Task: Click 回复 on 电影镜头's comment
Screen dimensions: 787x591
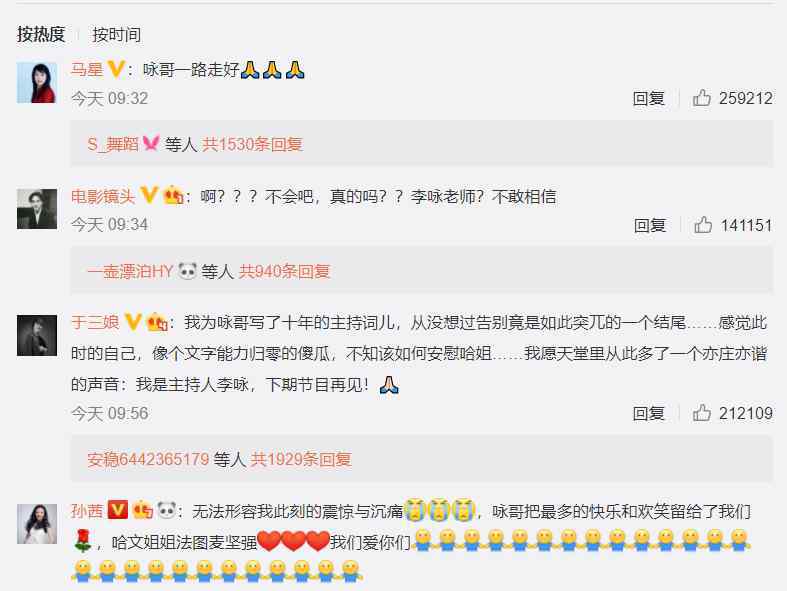Action: pyautogui.click(x=649, y=225)
